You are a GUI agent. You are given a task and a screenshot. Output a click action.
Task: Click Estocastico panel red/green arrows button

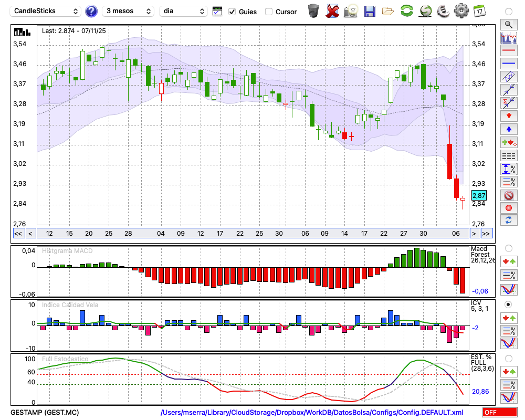point(509,371)
